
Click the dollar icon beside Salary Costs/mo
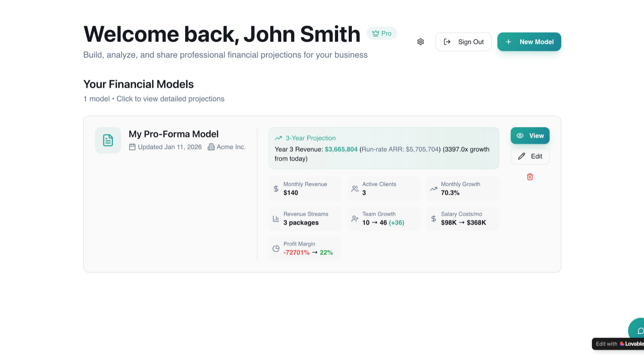pyautogui.click(x=433, y=219)
